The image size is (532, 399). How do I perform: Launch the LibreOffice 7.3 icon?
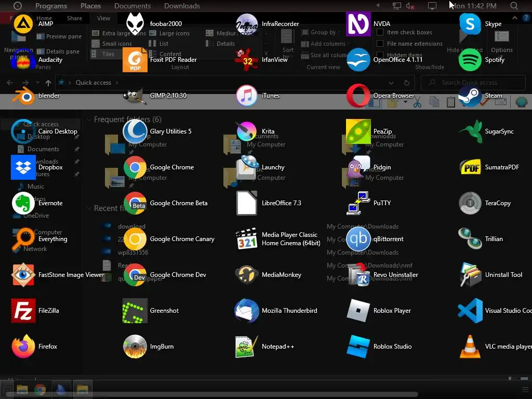click(x=247, y=203)
